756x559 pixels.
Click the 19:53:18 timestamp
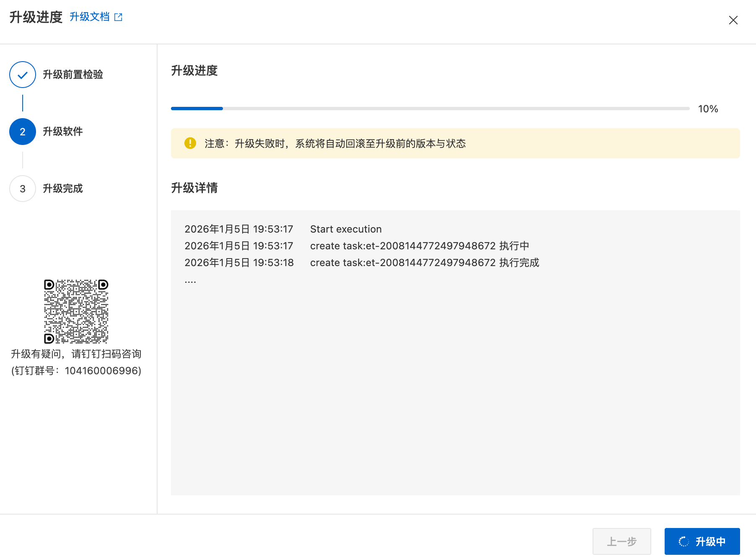point(273,263)
